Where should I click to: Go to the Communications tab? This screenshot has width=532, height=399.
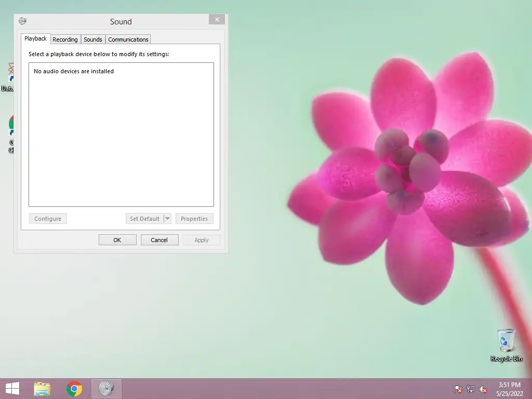pyautogui.click(x=128, y=39)
